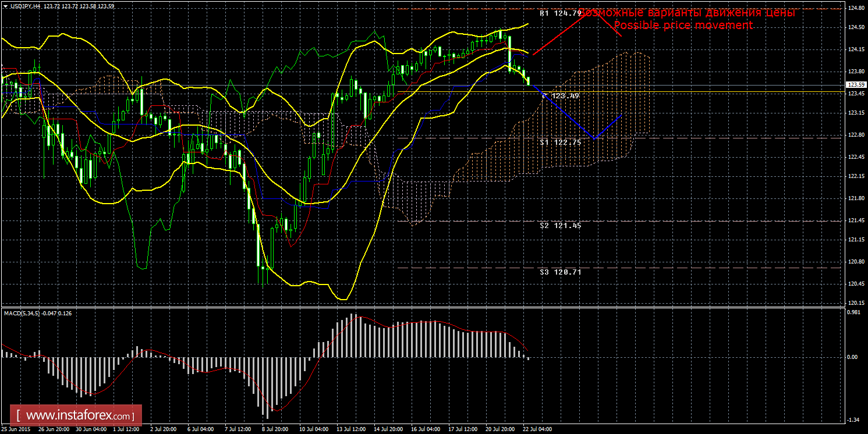Image resolution: width=868 pixels, height=434 pixels.
Task: Click the blue forecast line's lowest point
Action: (594, 138)
